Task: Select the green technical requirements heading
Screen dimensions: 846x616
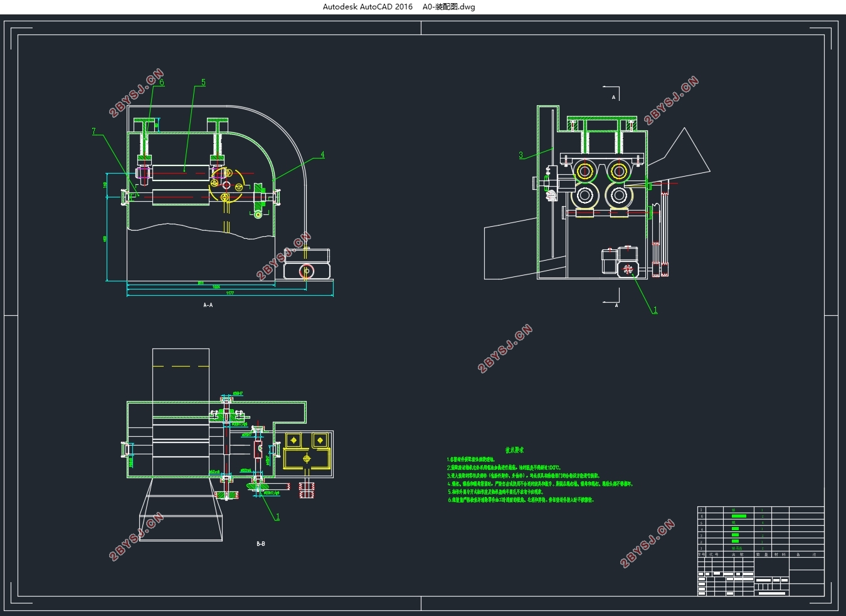Action: [x=515, y=450]
